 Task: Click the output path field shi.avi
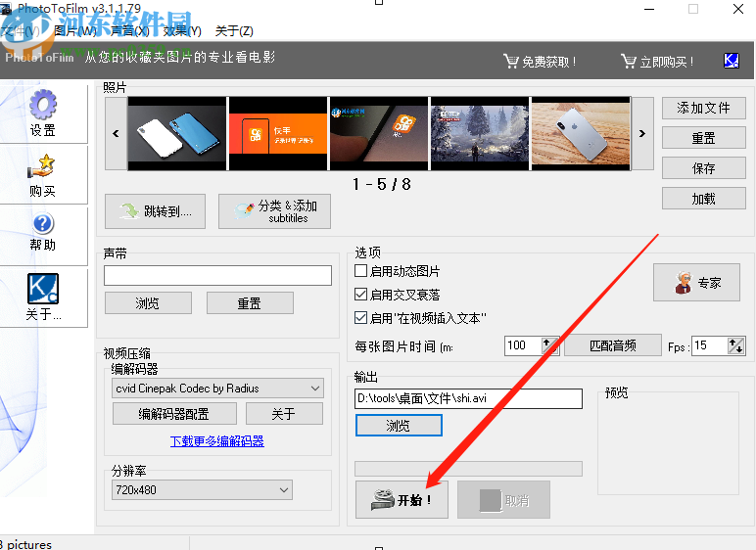click(x=468, y=398)
